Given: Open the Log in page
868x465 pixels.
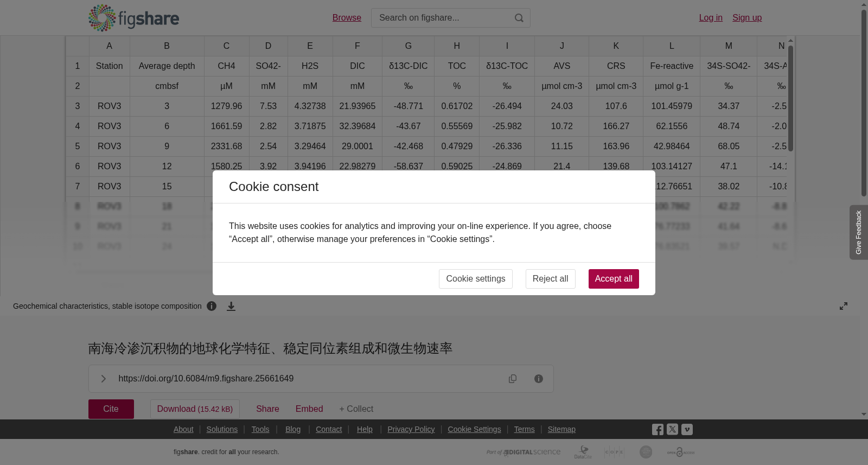Looking at the screenshot, I should 711,18.
